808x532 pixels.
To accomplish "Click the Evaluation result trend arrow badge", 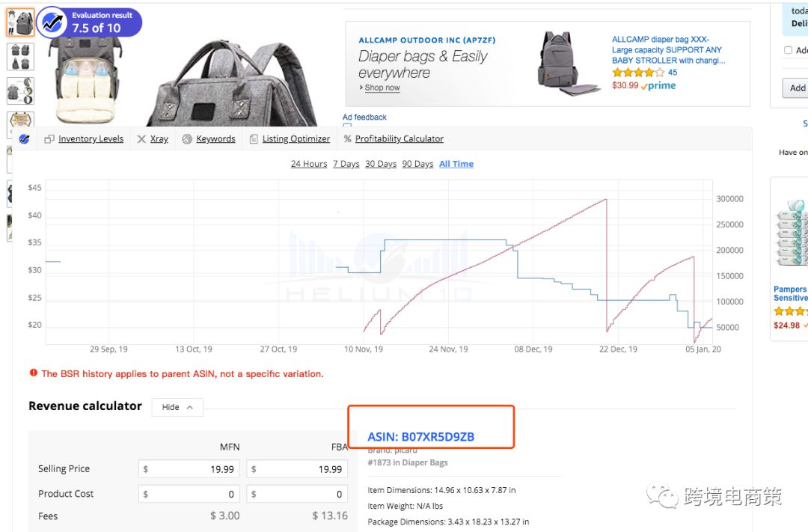I will [x=52, y=22].
